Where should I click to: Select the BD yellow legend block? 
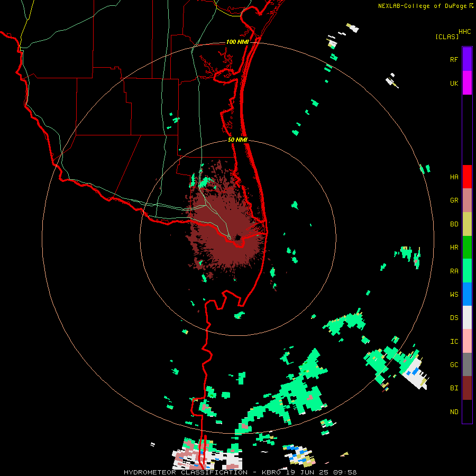[x=467, y=224]
